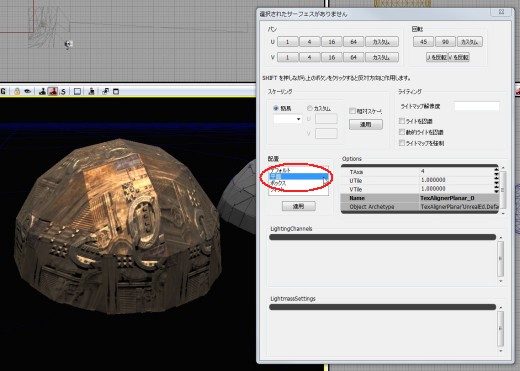
Task: Click the apply (適用) button under alignment list
Action: coord(299,206)
